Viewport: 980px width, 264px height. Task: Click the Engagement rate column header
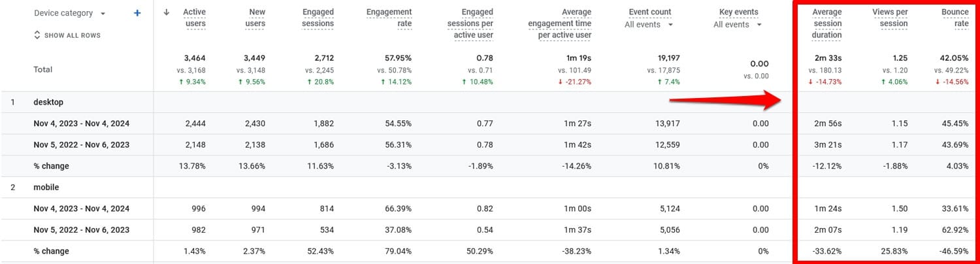pos(389,18)
